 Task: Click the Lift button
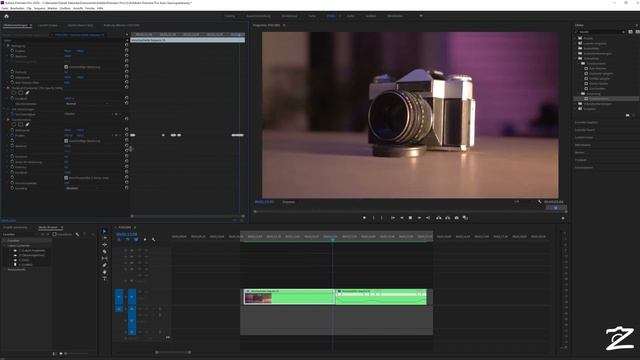pyautogui.click(x=439, y=218)
